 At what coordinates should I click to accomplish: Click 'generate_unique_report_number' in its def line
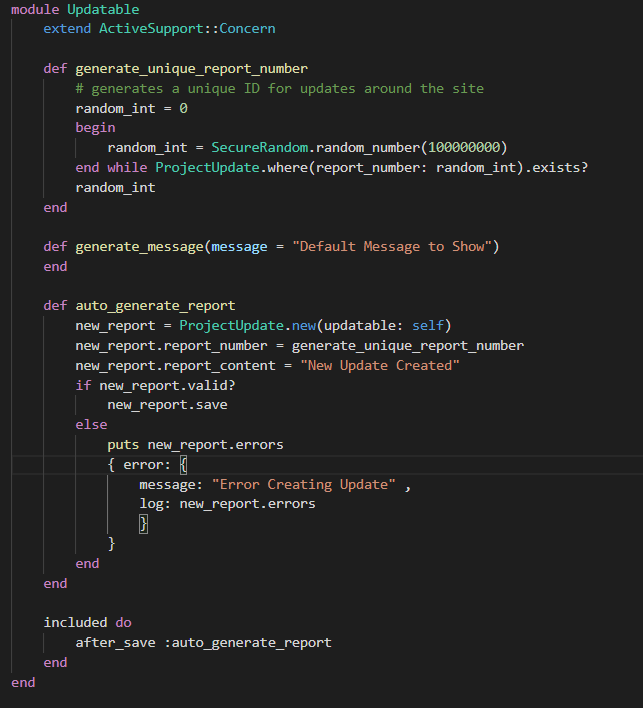(191, 69)
